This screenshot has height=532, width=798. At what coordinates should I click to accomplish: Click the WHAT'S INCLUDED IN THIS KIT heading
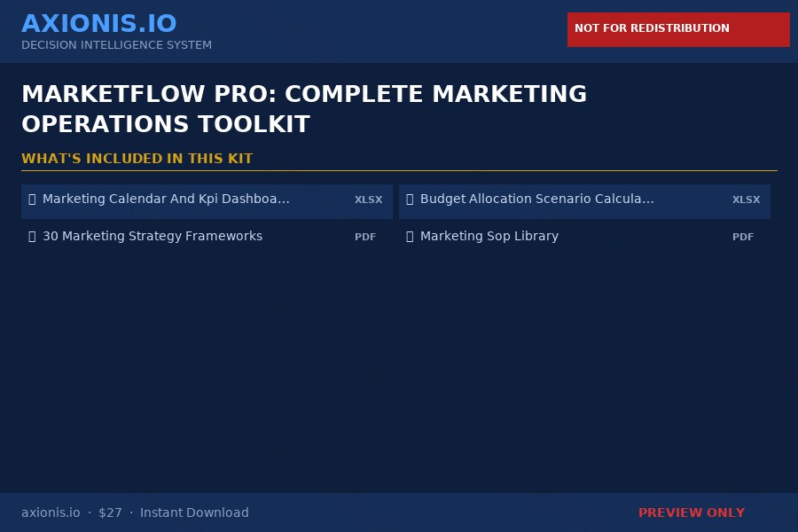point(137,158)
